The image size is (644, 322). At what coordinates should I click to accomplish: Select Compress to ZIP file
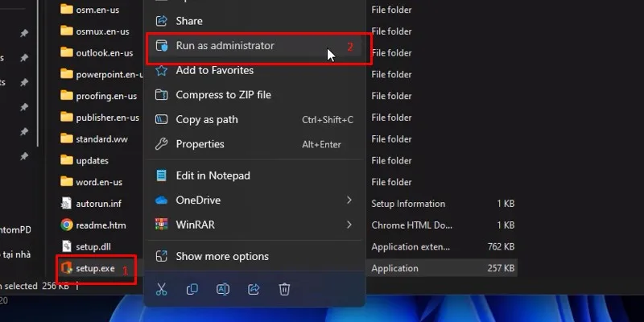point(254,95)
